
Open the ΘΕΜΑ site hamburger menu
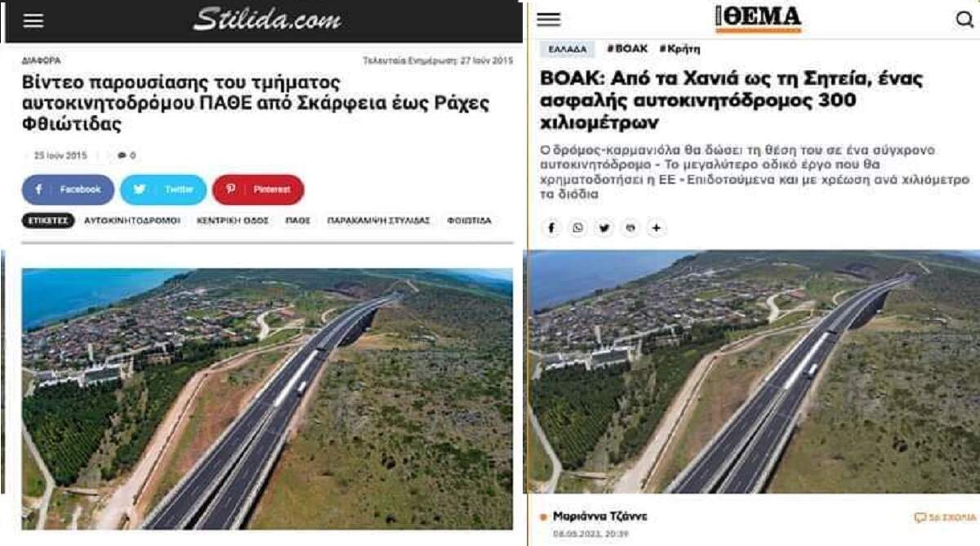549,20
